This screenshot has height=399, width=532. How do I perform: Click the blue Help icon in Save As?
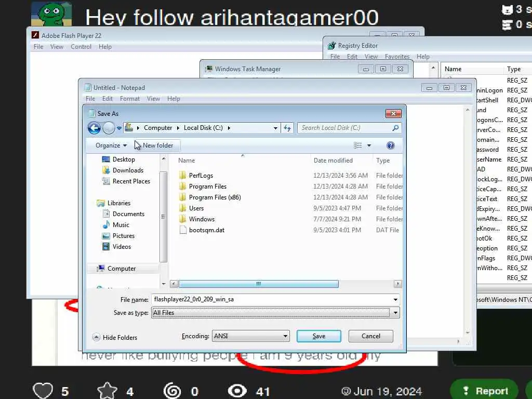tap(391, 145)
